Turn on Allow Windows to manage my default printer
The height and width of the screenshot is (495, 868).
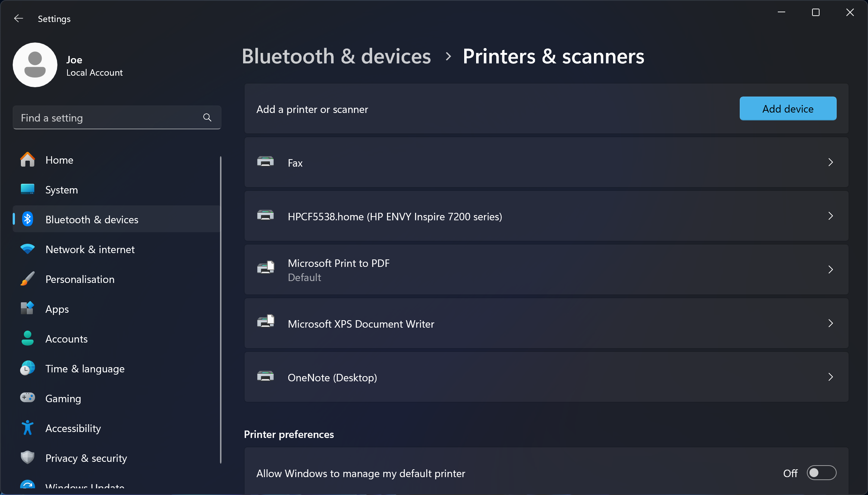point(821,473)
